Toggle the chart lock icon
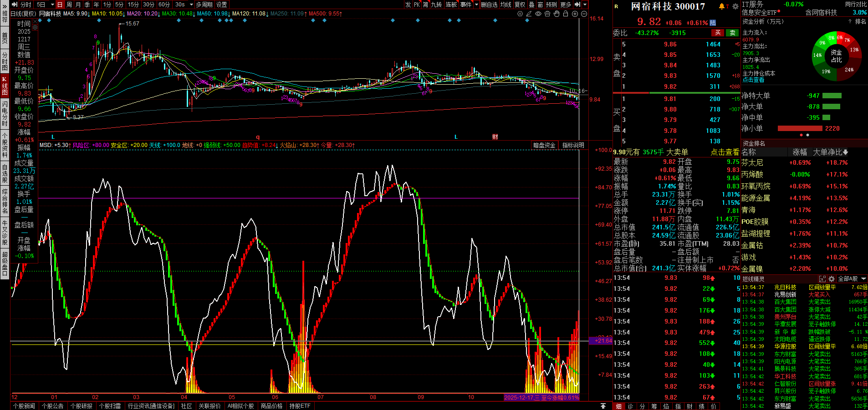868x410 pixels. point(566,14)
